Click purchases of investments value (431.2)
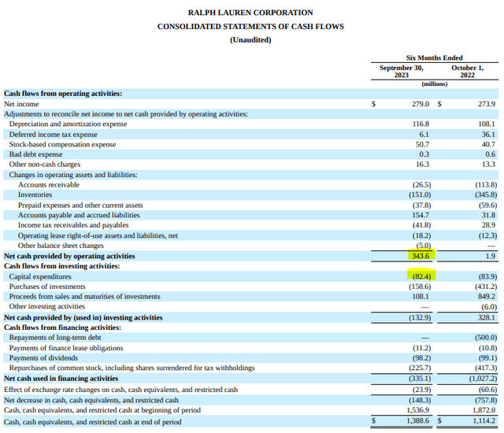This screenshot has height=433, width=504. point(486,287)
